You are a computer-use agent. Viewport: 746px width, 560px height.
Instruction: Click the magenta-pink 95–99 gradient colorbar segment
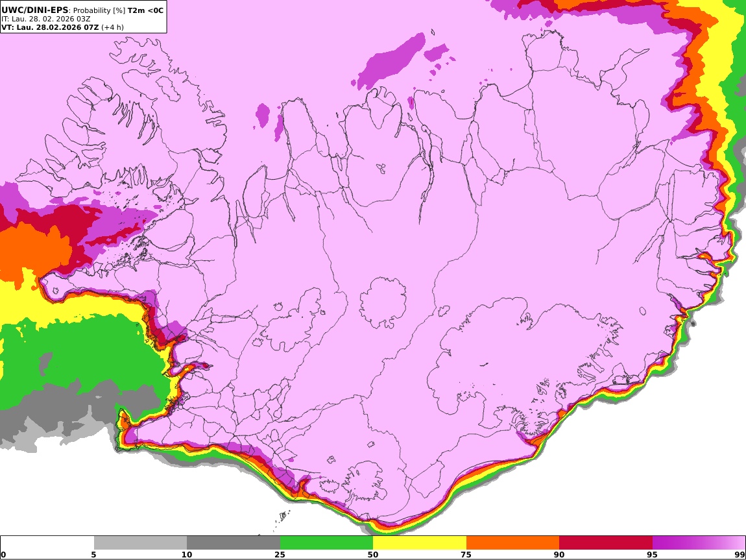pyautogui.click(x=699, y=543)
